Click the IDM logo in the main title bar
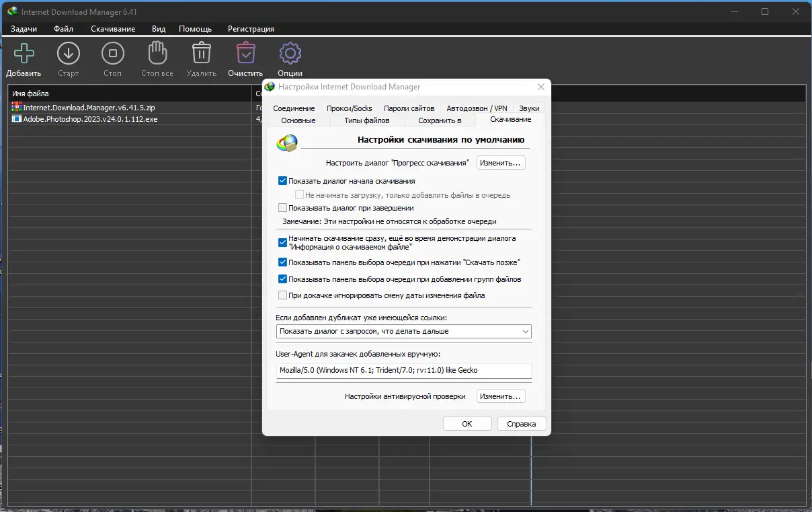This screenshot has width=812, height=512. click(x=11, y=11)
